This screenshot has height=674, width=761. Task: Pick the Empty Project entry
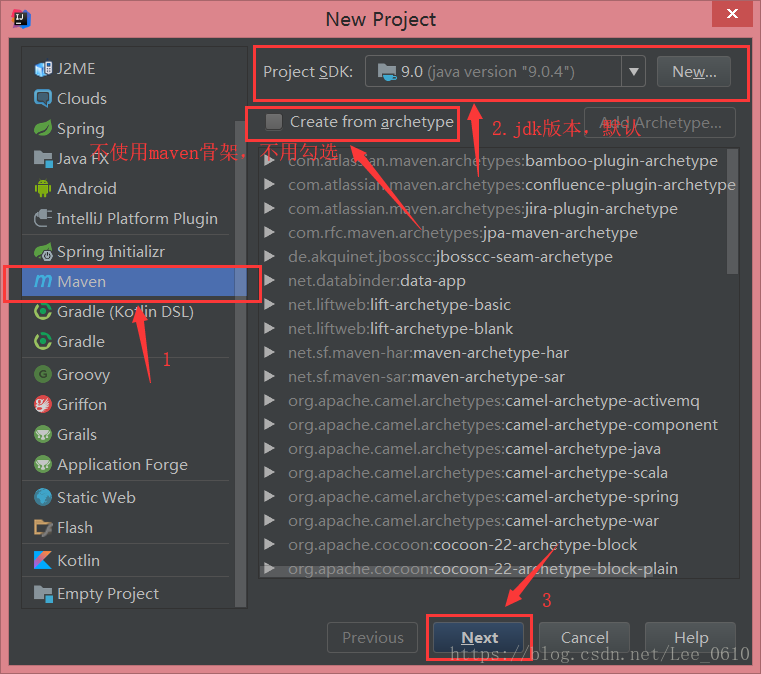[x=128, y=594]
